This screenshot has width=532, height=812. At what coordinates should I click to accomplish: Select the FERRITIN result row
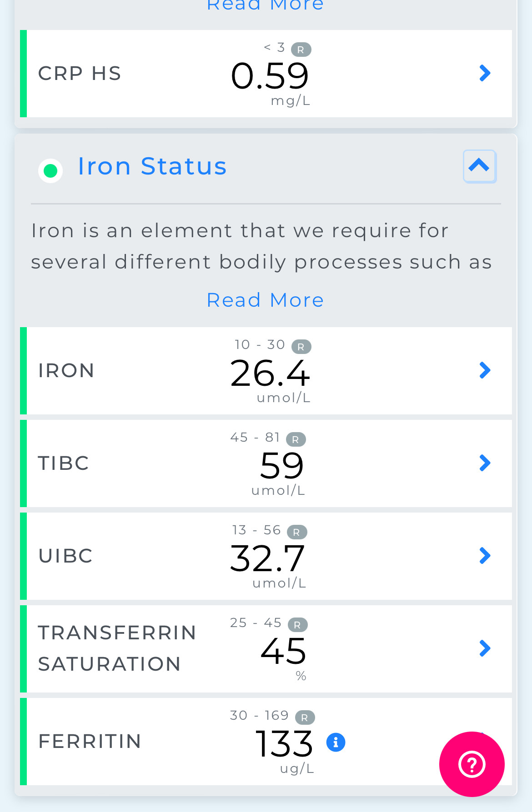pyautogui.click(x=182, y=742)
